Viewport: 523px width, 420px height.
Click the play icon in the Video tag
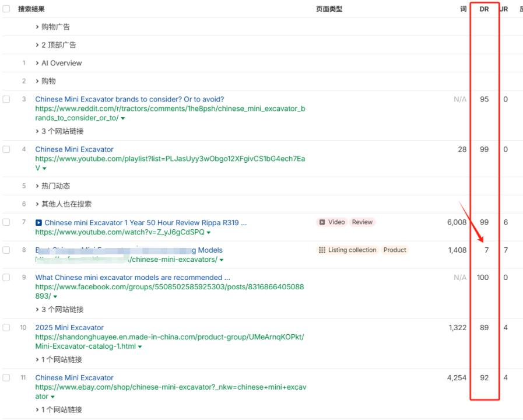pyautogui.click(x=322, y=222)
